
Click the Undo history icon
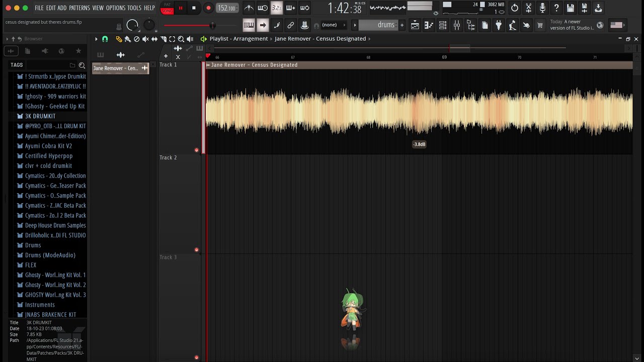[514, 8]
